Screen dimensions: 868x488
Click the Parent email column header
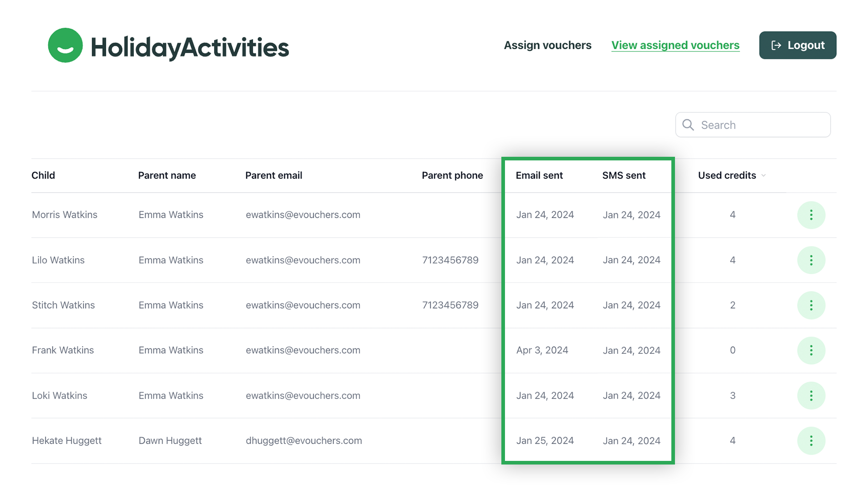click(x=274, y=175)
